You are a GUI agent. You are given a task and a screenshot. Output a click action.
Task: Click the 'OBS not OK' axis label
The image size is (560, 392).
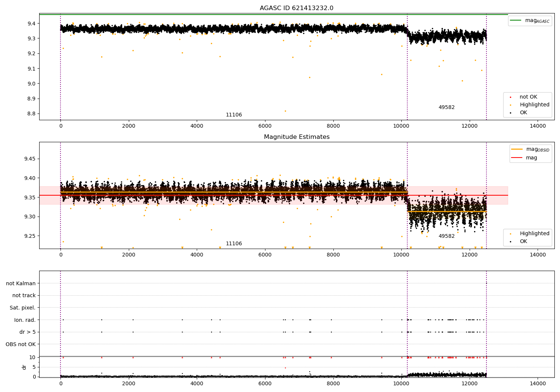pyautogui.click(x=21, y=344)
